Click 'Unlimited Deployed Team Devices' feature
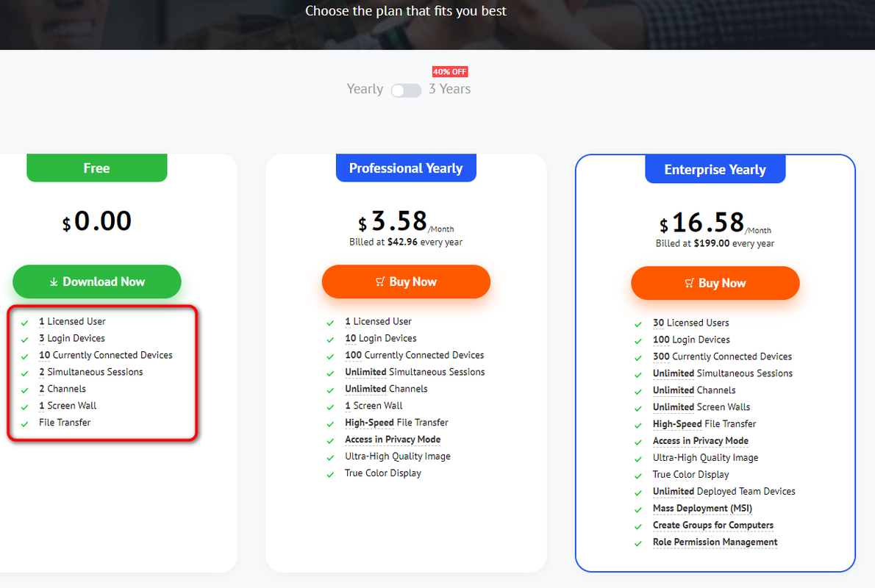The height and width of the screenshot is (588, 875). tap(724, 491)
